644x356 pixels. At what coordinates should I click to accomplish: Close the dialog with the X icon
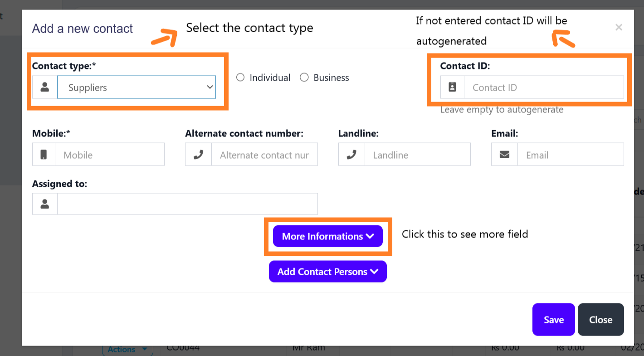pos(619,27)
